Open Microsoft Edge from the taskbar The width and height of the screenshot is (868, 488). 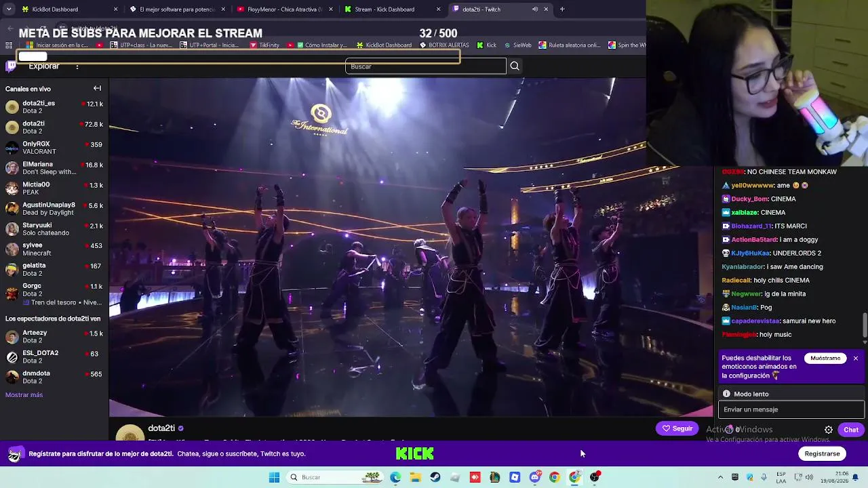tap(395, 477)
